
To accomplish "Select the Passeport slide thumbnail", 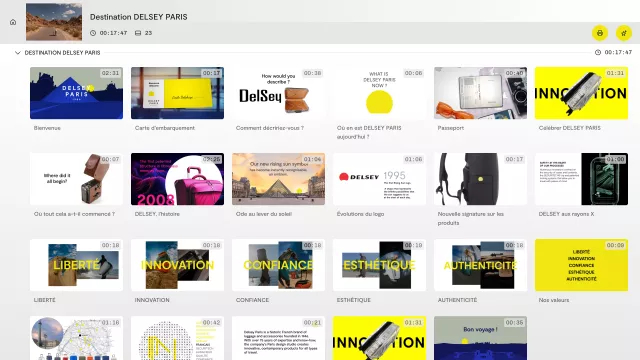I will point(480,93).
